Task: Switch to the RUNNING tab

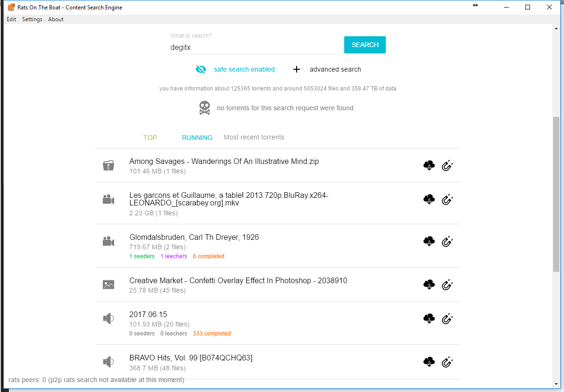Action: (x=197, y=138)
